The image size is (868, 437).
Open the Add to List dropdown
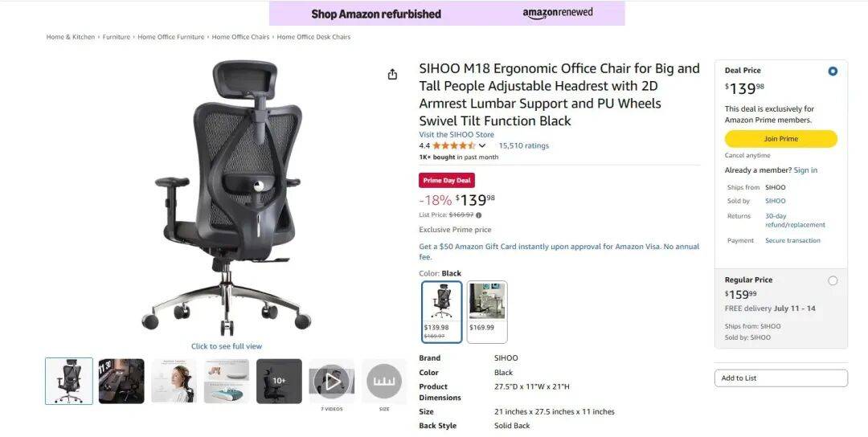point(780,378)
